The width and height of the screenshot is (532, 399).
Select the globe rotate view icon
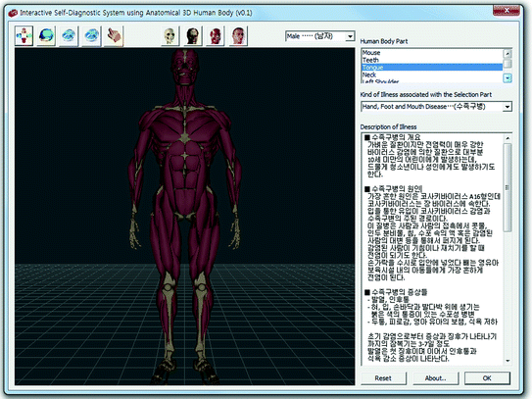pyautogui.click(x=46, y=35)
